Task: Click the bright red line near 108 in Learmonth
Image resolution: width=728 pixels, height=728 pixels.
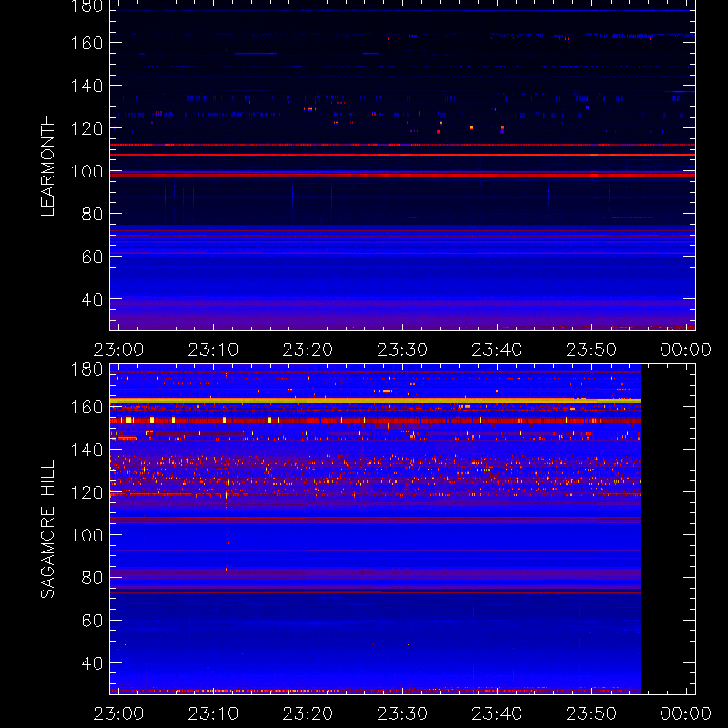Action: point(402,155)
